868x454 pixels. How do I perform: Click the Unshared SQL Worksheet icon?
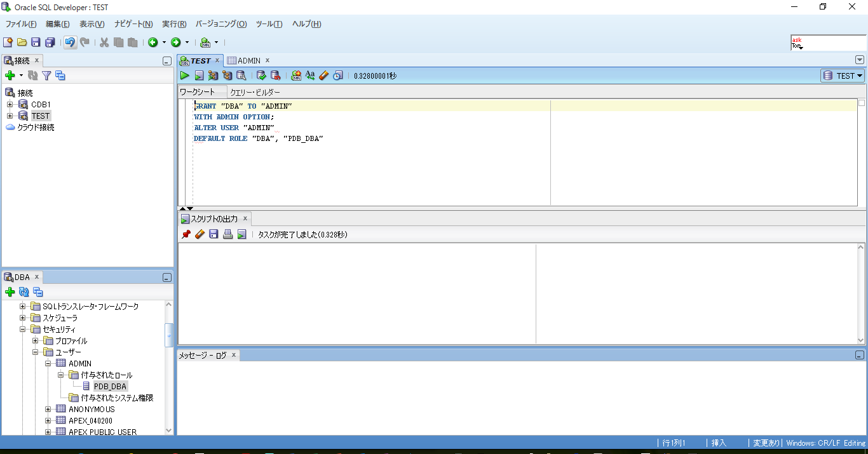296,76
